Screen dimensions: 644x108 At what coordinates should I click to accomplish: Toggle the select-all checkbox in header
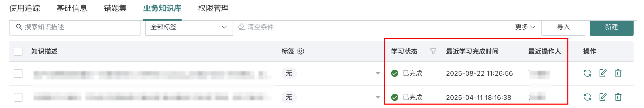(x=18, y=51)
